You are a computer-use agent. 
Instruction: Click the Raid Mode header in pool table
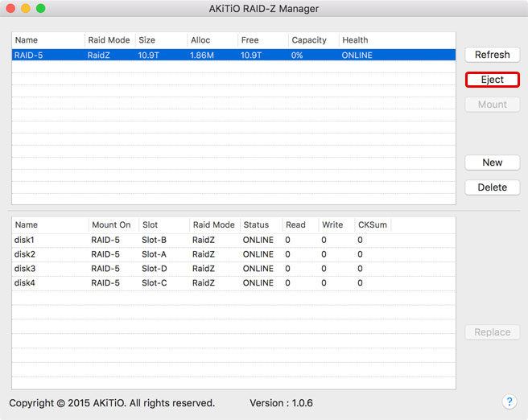pos(109,40)
